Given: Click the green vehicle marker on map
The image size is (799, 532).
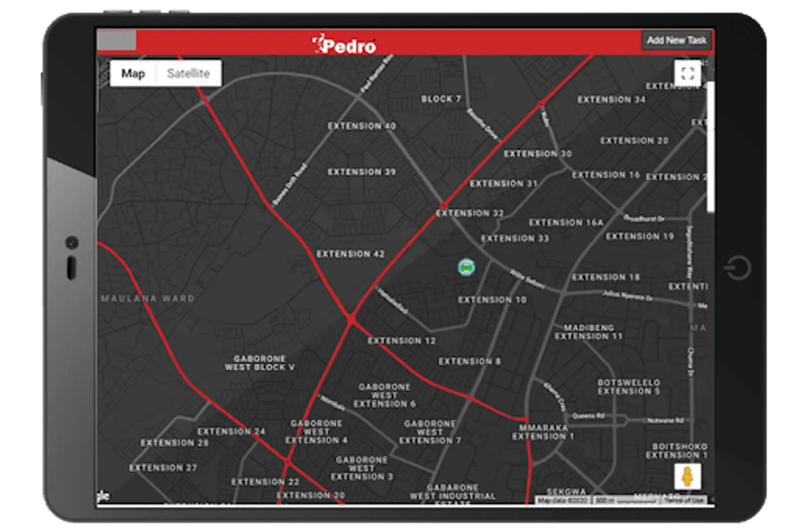Looking at the screenshot, I should [x=466, y=267].
